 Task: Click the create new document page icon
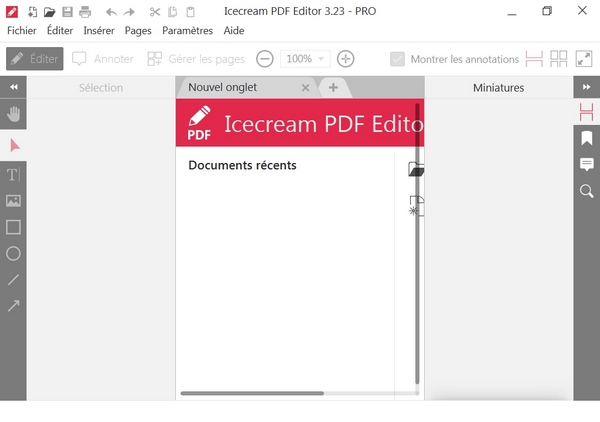click(416, 206)
